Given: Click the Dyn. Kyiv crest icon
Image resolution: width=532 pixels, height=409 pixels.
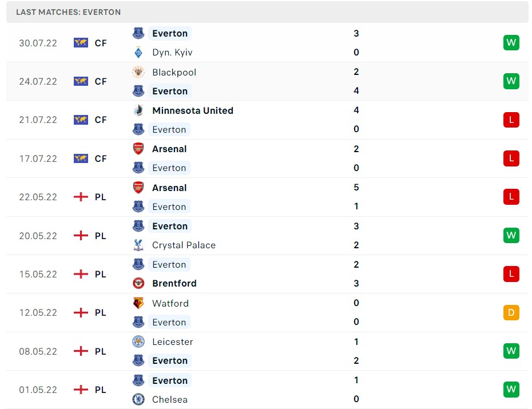Looking at the screenshot, I should (138, 52).
